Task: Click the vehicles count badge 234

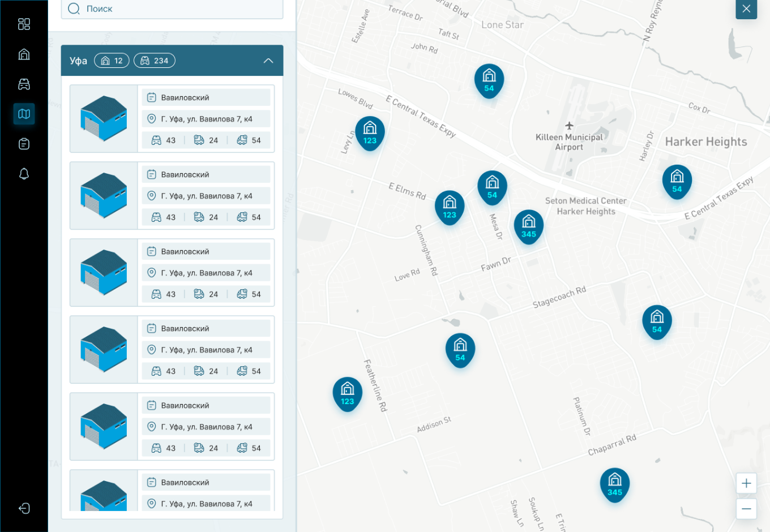Action: point(155,61)
